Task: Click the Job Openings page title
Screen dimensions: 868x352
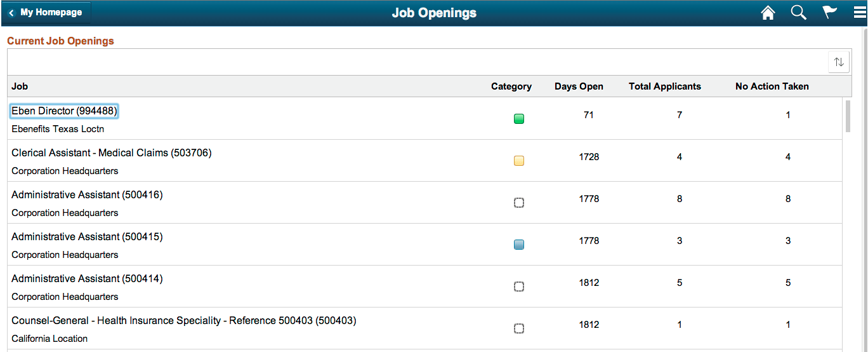Action: [434, 13]
